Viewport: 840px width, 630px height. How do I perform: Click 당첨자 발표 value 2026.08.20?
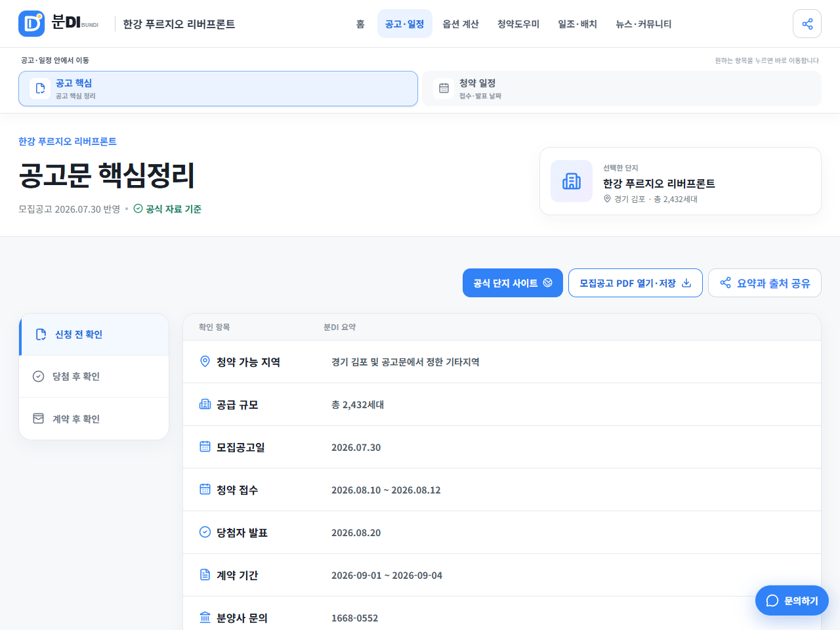click(356, 532)
